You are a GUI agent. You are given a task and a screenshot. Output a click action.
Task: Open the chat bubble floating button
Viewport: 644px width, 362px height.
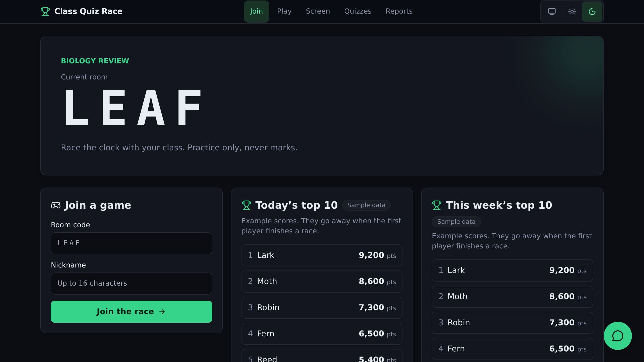(x=618, y=336)
